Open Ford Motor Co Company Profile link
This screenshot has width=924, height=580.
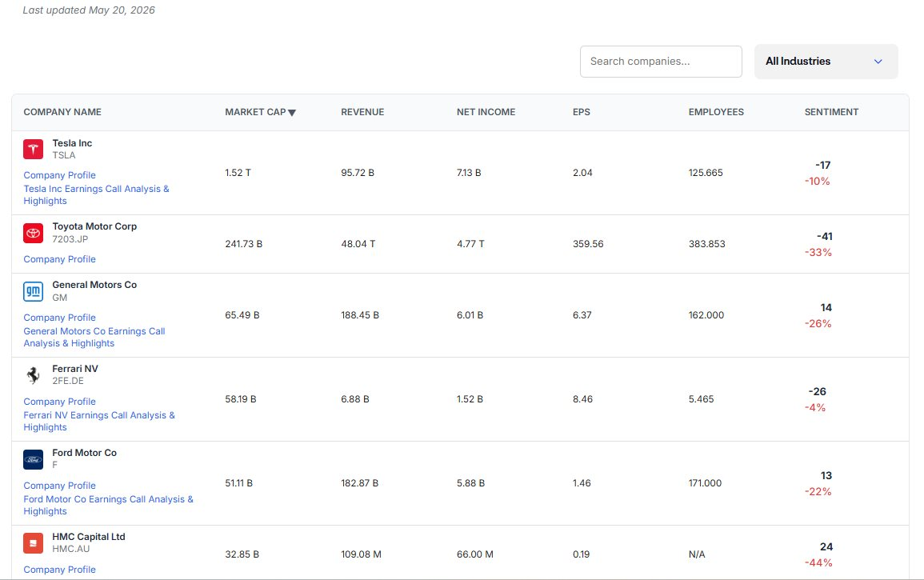click(59, 485)
